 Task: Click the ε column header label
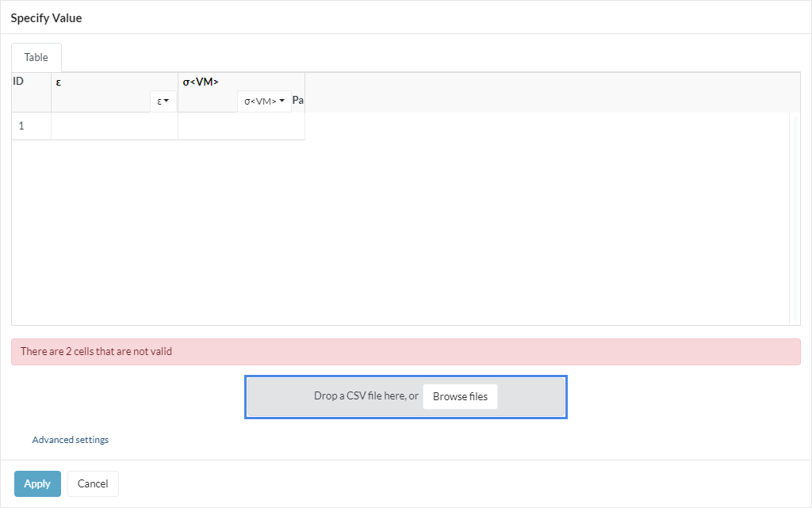[59, 82]
